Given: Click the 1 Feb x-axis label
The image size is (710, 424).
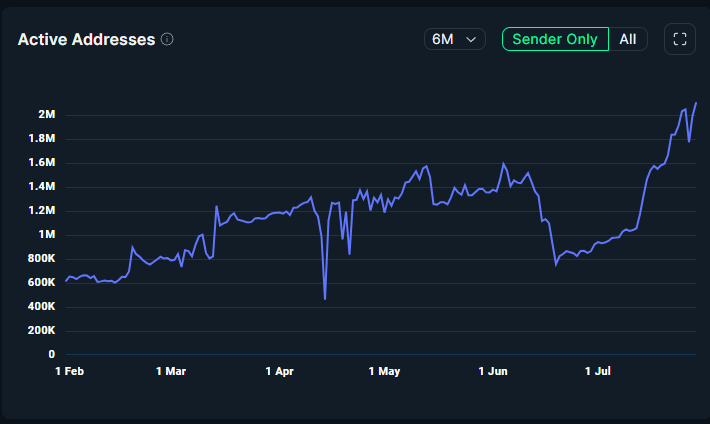Looking at the screenshot, I should [x=70, y=371].
